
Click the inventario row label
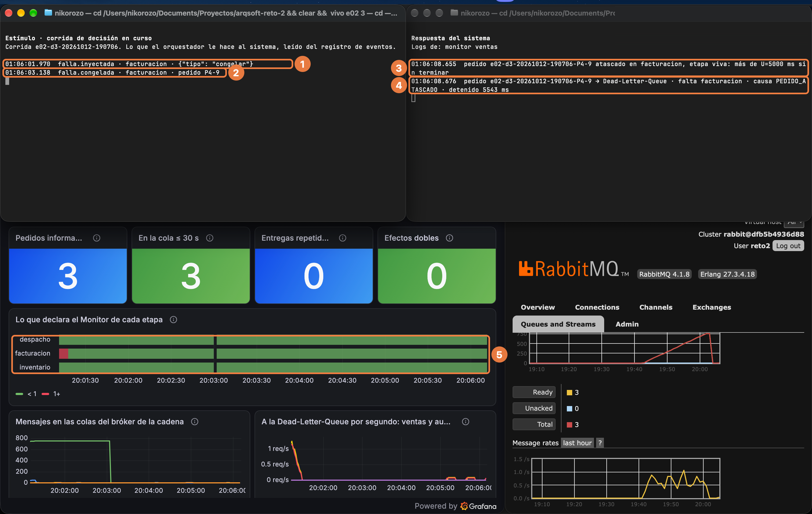pos(35,367)
